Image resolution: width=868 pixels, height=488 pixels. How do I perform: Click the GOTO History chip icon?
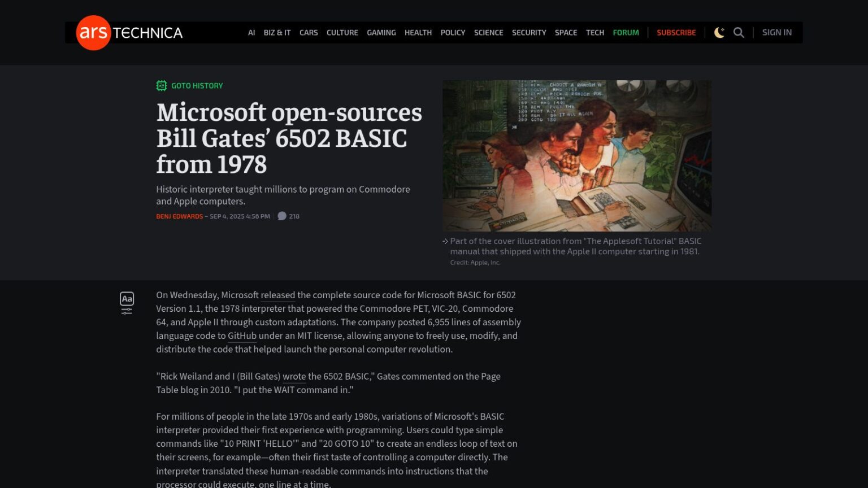(x=162, y=86)
